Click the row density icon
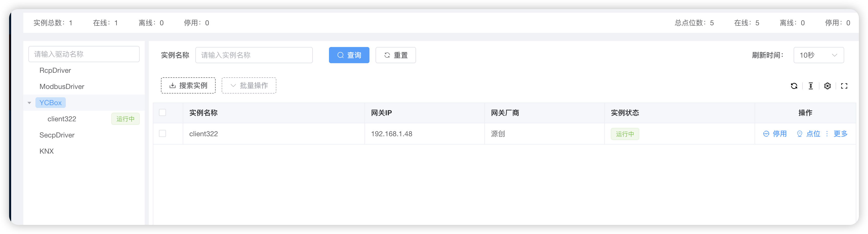The width and height of the screenshot is (868, 234). 811,86
